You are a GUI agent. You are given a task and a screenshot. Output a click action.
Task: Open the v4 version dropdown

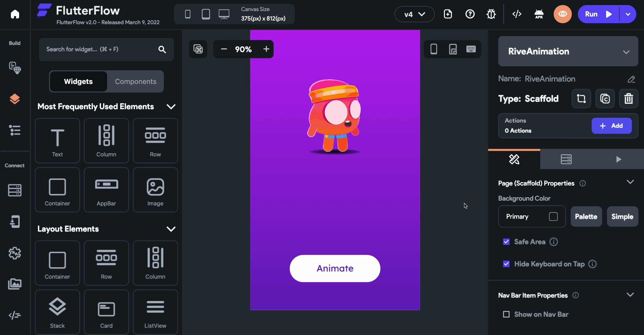coord(414,14)
